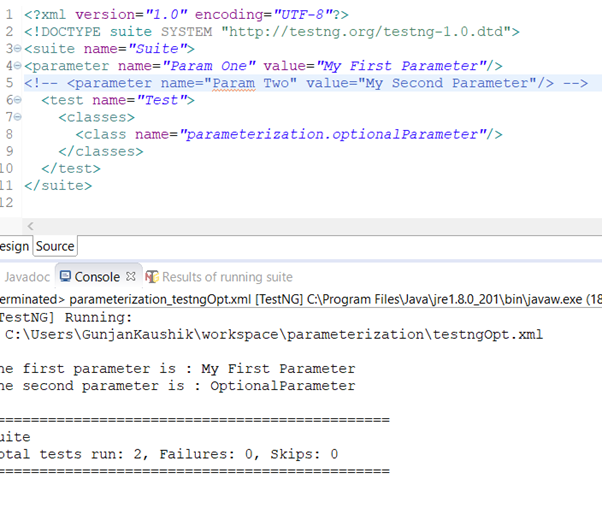Close the Console view with its X
Image resolution: width=602 pixels, height=520 pixels.
(131, 277)
